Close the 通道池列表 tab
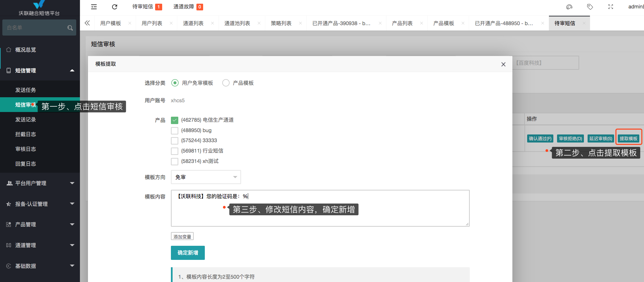Viewport: 644px width, 282px height. (x=259, y=23)
